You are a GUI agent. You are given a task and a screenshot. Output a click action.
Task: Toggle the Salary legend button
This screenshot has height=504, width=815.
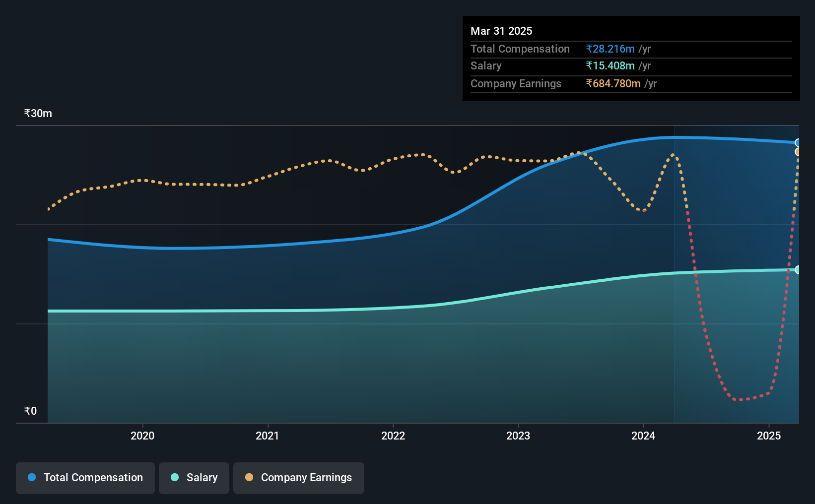coord(194,478)
